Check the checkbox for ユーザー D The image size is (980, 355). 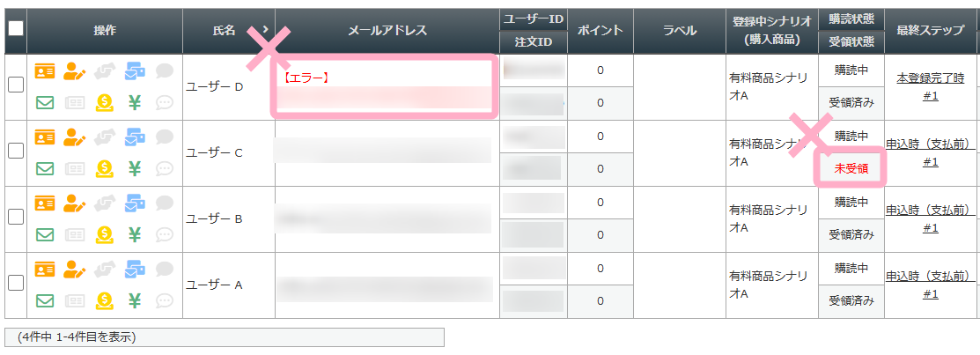(x=16, y=85)
